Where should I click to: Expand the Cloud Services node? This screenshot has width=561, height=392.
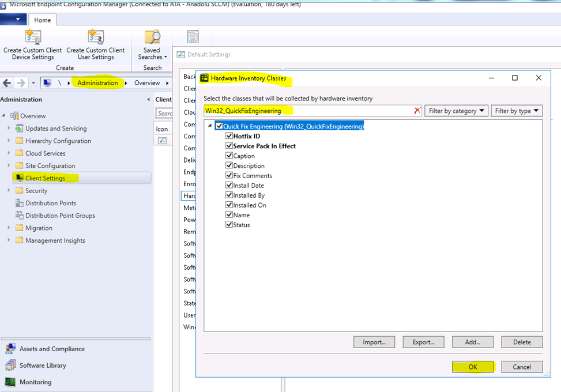tap(9, 153)
